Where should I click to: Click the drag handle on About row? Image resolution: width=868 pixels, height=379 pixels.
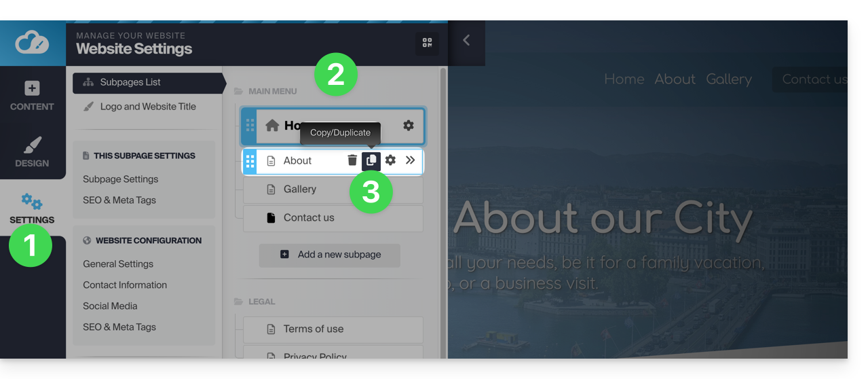pyautogui.click(x=250, y=161)
